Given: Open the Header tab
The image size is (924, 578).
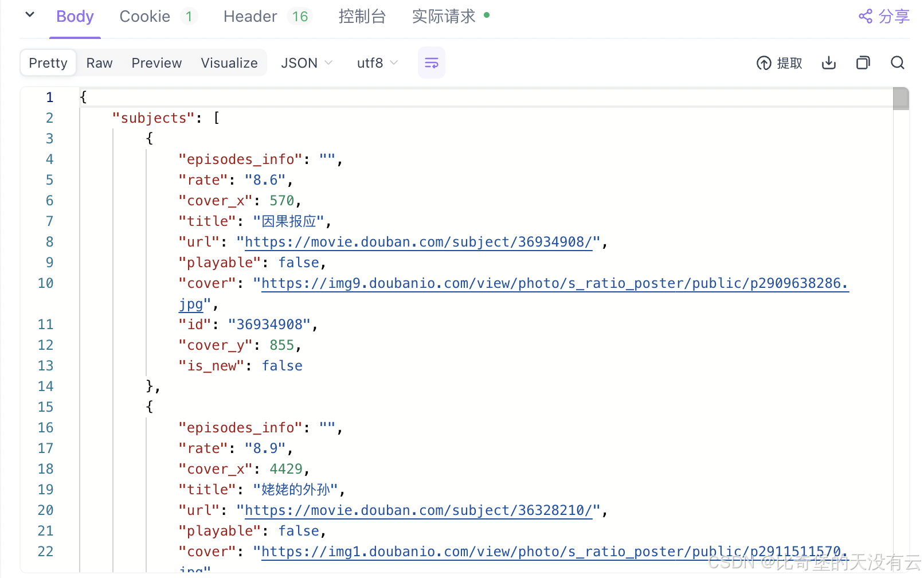Looking at the screenshot, I should [x=268, y=17].
